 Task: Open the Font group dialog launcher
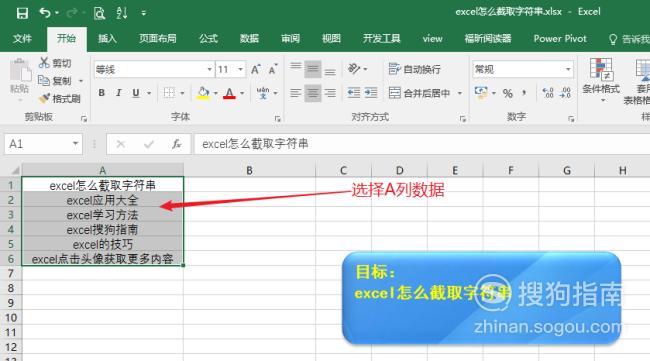coord(277,119)
